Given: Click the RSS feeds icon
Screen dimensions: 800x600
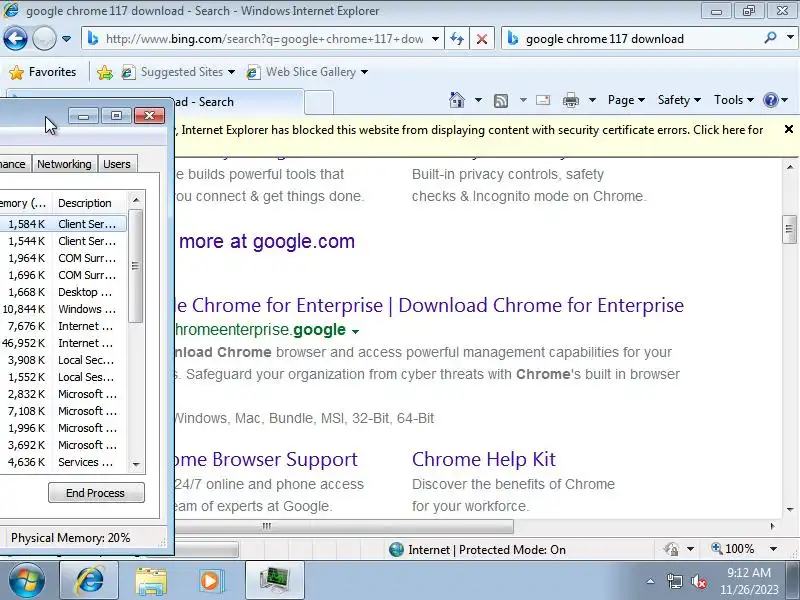Looking at the screenshot, I should 501,101.
